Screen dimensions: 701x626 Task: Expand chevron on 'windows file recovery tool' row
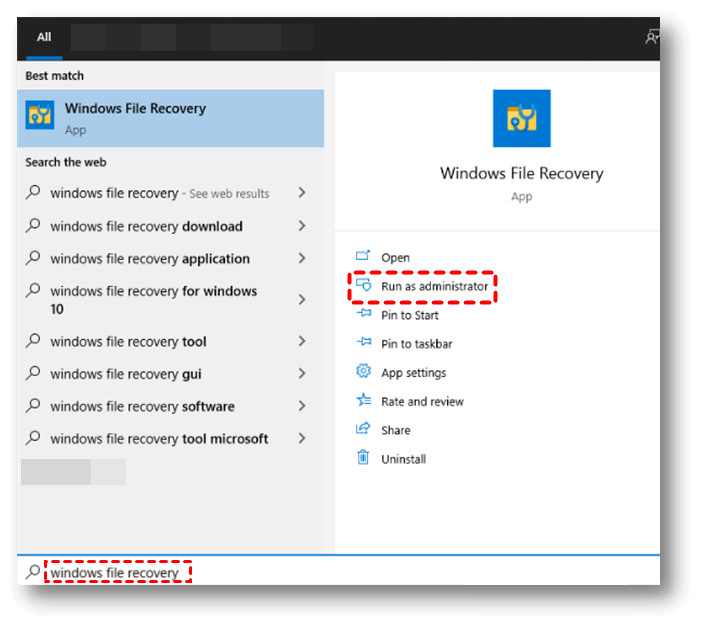coord(302,341)
